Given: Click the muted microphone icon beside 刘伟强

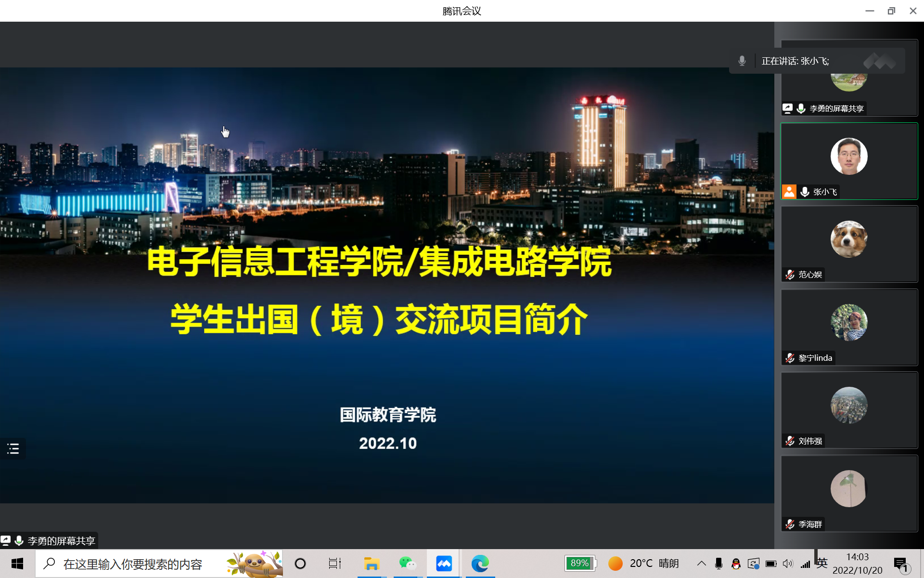Looking at the screenshot, I should (790, 441).
